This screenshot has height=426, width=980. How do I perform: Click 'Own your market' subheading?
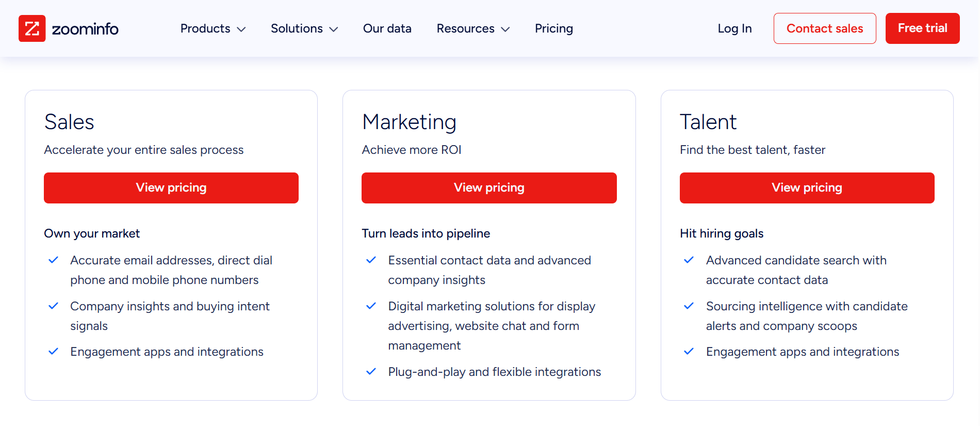[x=92, y=233]
